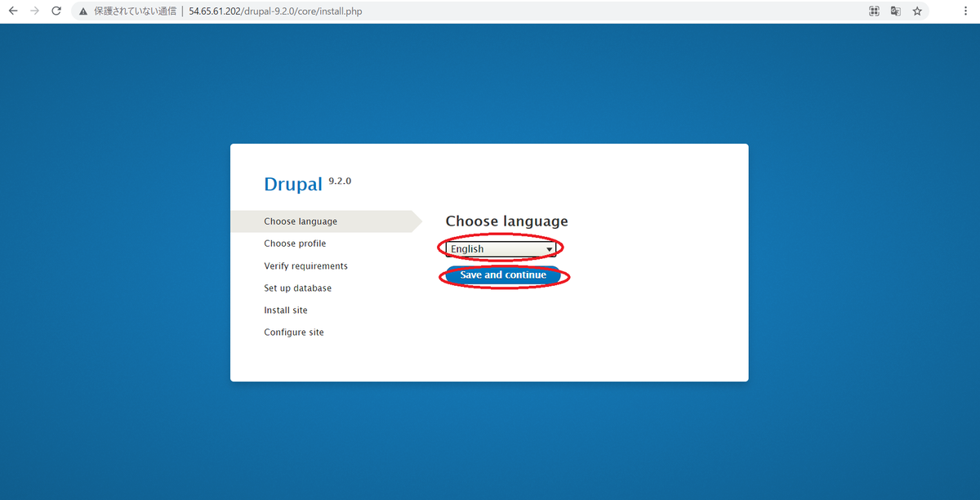Image resolution: width=980 pixels, height=500 pixels.
Task: Open the QR code icon in address bar
Action: pyautogui.click(x=874, y=11)
